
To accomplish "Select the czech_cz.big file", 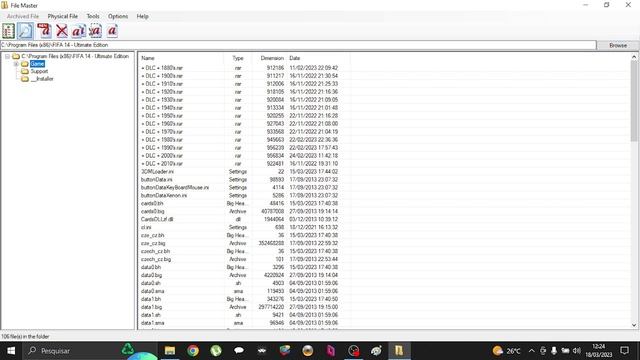I will (156, 259).
